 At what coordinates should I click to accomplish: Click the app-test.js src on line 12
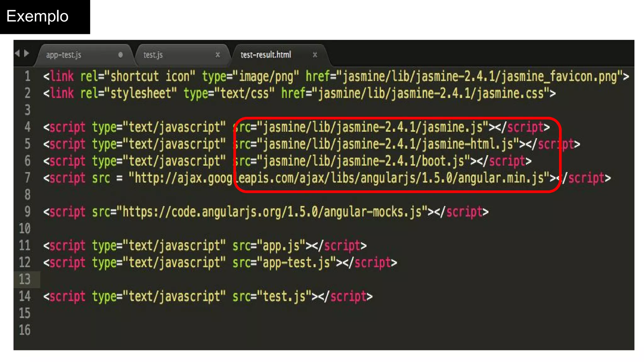(297, 263)
